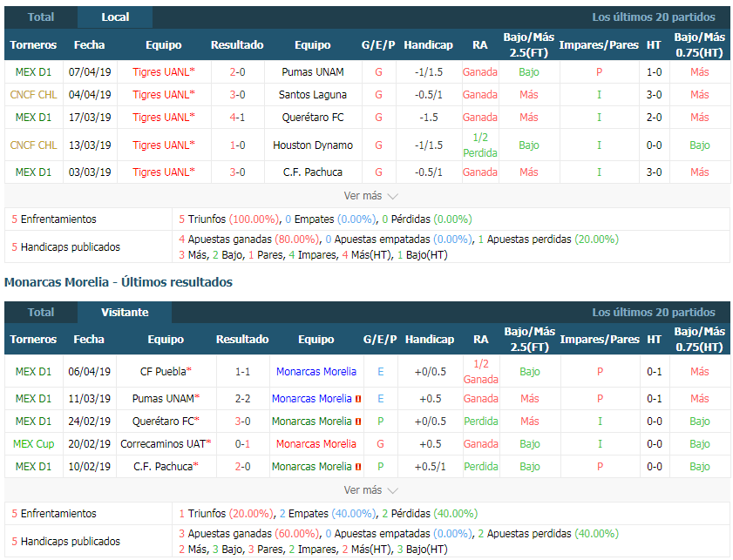Image resolution: width=733 pixels, height=560 pixels.
Task: Click Pumas UNAM in the 07/04/19 row
Action: (x=312, y=72)
